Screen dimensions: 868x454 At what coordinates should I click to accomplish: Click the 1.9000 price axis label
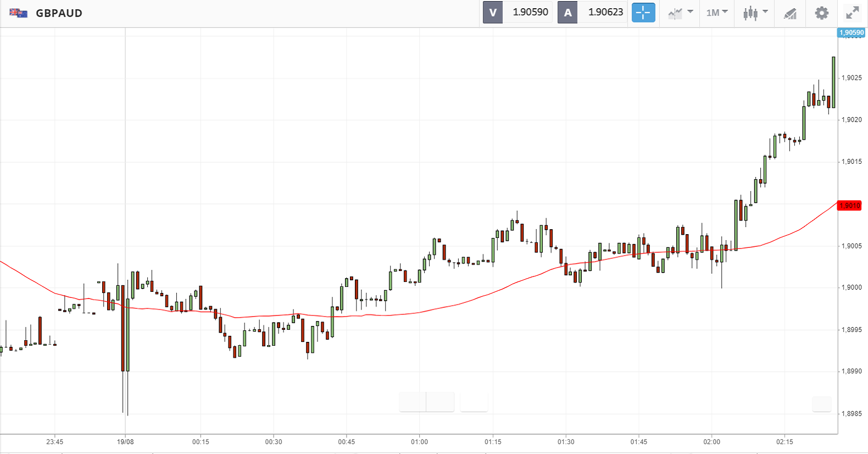pyautogui.click(x=851, y=287)
